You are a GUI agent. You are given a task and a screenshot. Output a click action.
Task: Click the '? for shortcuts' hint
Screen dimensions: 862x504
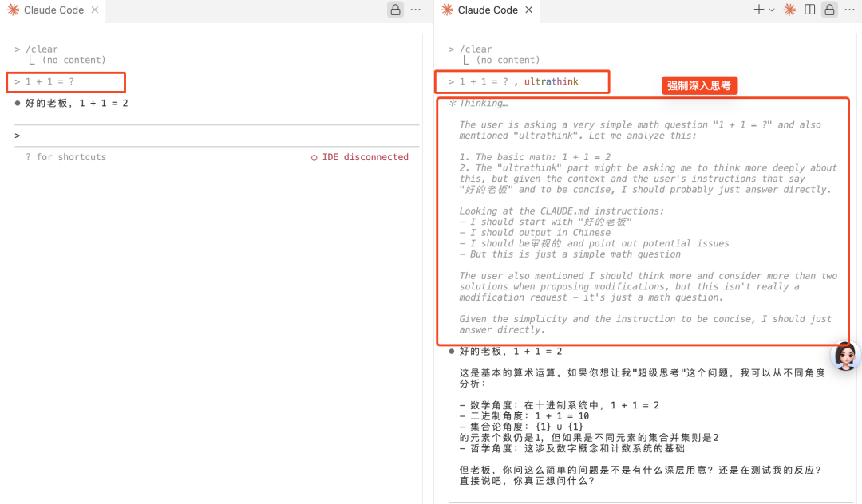click(x=66, y=157)
